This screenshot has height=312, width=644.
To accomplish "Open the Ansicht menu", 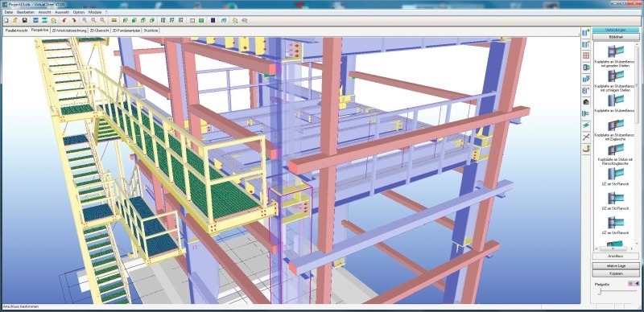I will click(44, 12).
